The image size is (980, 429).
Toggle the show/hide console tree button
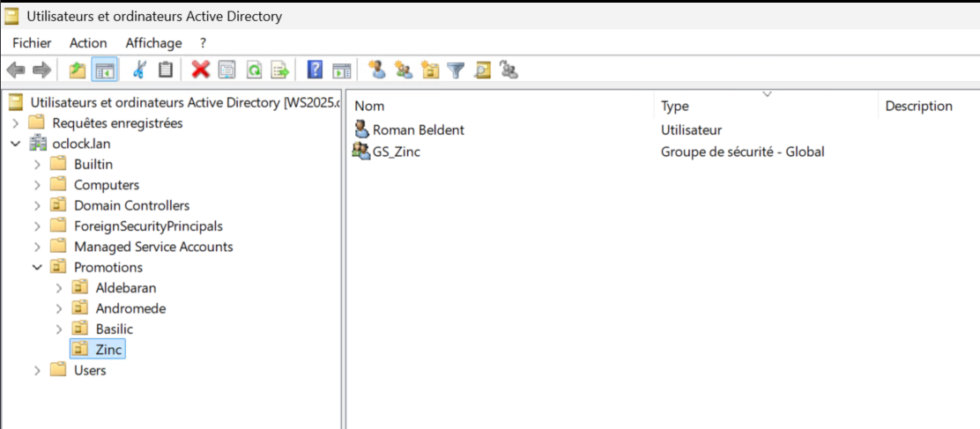(x=104, y=70)
